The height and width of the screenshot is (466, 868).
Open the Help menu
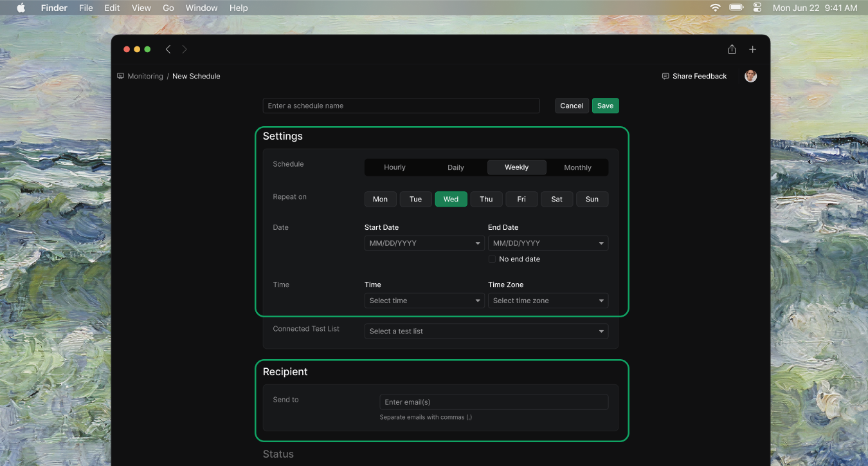(239, 8)
